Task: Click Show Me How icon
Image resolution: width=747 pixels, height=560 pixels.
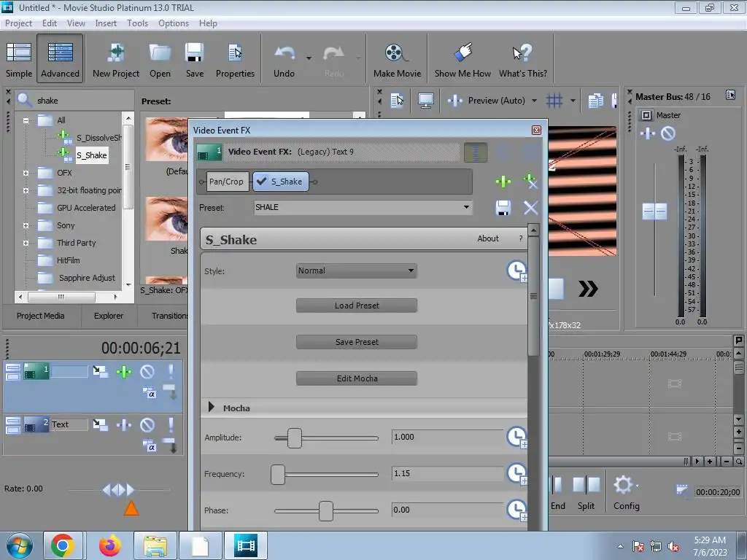Action: pyautogui.click(x=462, y=59)
